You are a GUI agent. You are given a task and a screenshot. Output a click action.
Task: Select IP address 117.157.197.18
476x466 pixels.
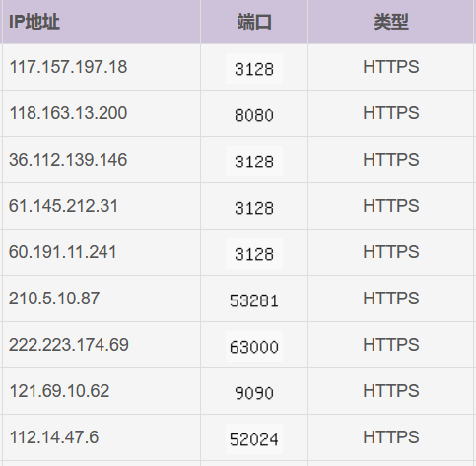pos(68,67)
